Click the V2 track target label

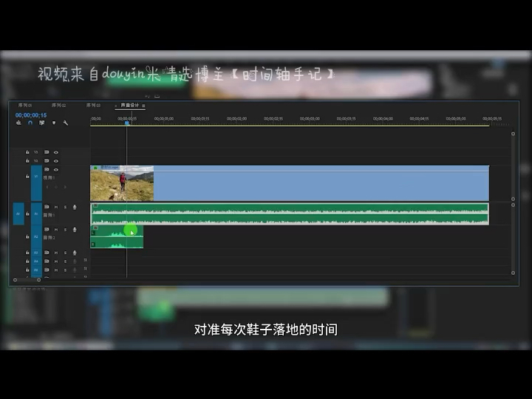[36, 161]
